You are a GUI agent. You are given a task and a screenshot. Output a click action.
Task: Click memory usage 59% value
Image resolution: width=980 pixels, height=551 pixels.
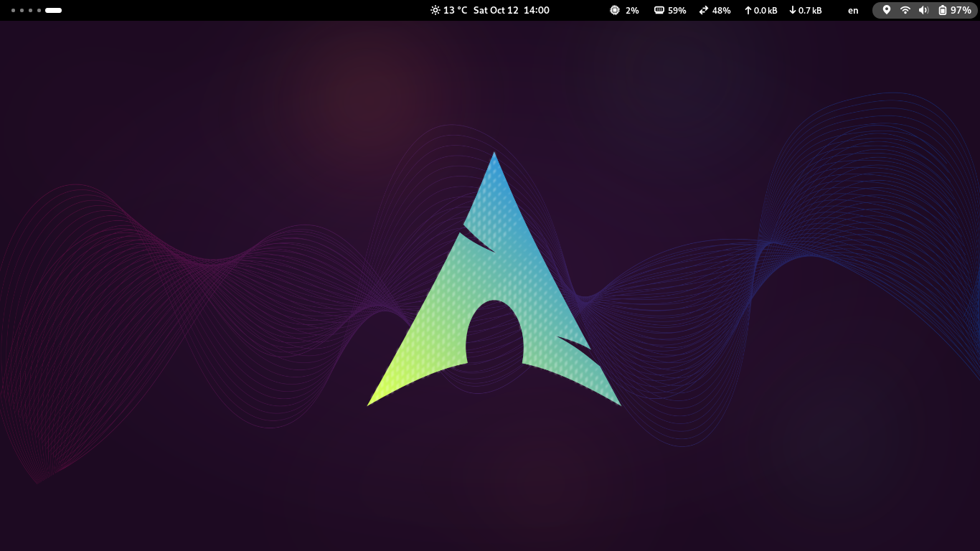677,10
